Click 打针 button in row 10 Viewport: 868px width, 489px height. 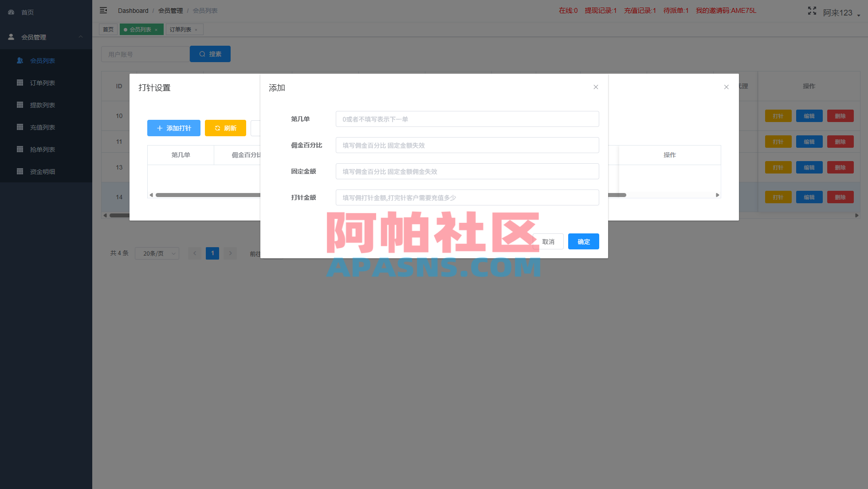[778, 116]
